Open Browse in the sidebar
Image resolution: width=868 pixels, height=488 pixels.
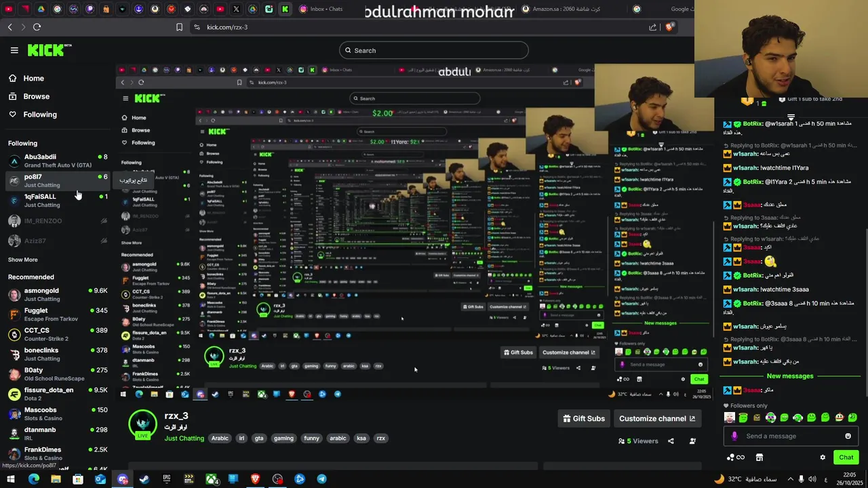pyautogui.click(x=30, y=96)
